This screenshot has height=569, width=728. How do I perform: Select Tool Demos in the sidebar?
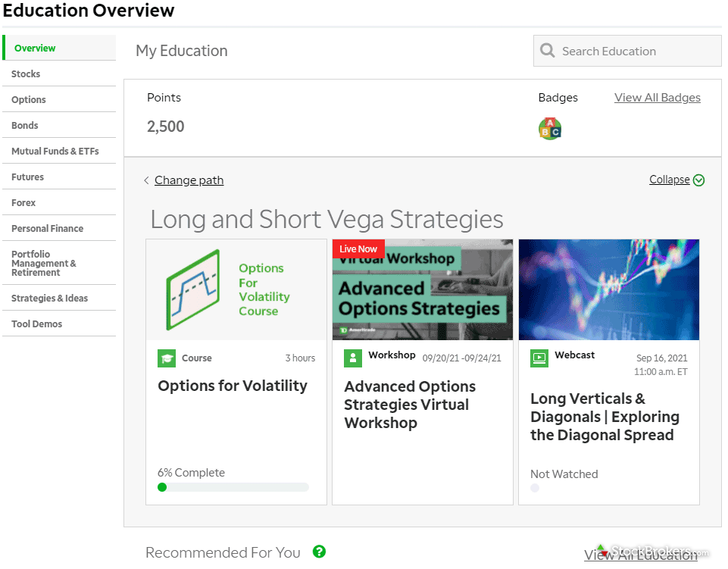tap(37, 324)
